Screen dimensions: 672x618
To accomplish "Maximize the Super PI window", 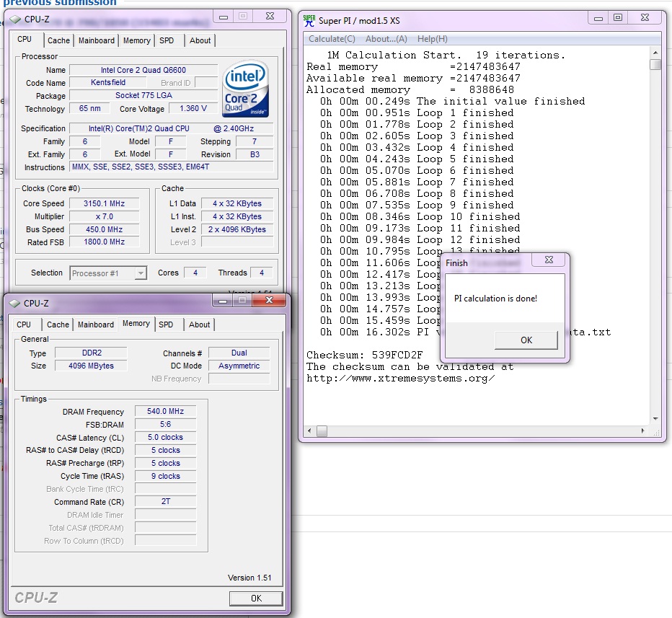I will point(618,17).
